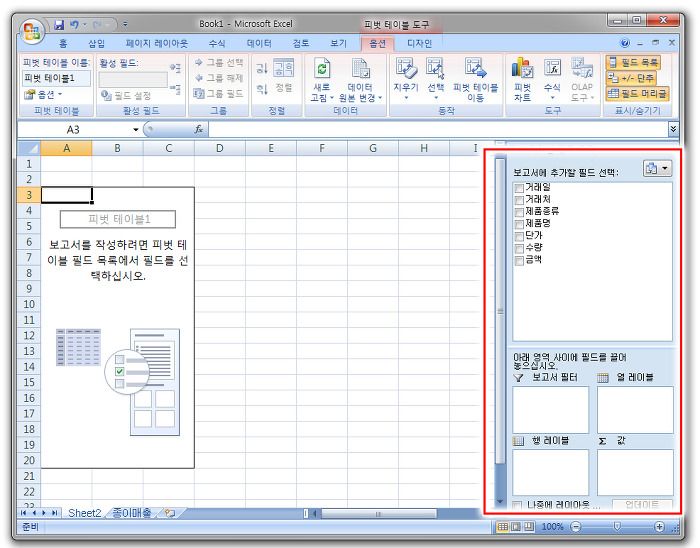The image size is (700, 548).
Task: Toggle the +/- 단추 buttons option
Action: pos(631,78)
